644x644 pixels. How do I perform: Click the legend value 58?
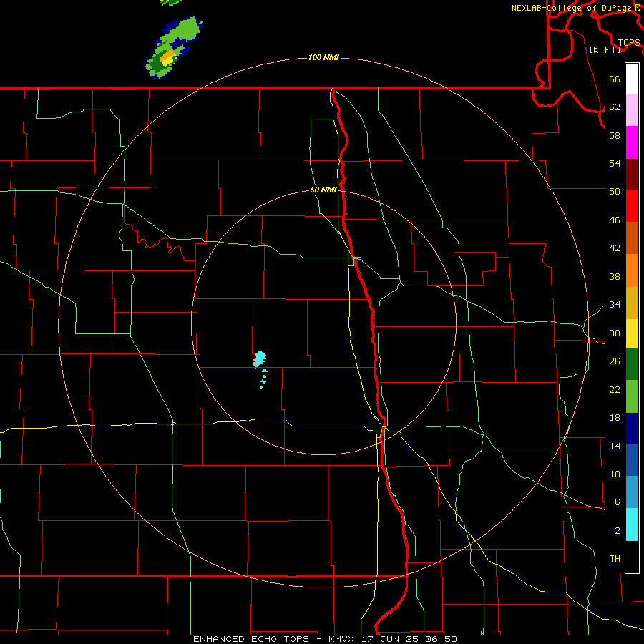615,135
